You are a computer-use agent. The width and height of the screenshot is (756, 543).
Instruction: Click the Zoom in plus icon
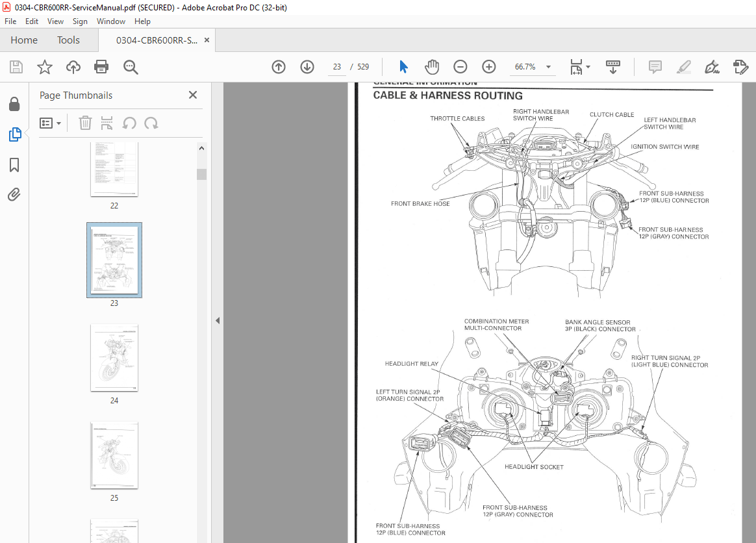[x=489, y=67]
